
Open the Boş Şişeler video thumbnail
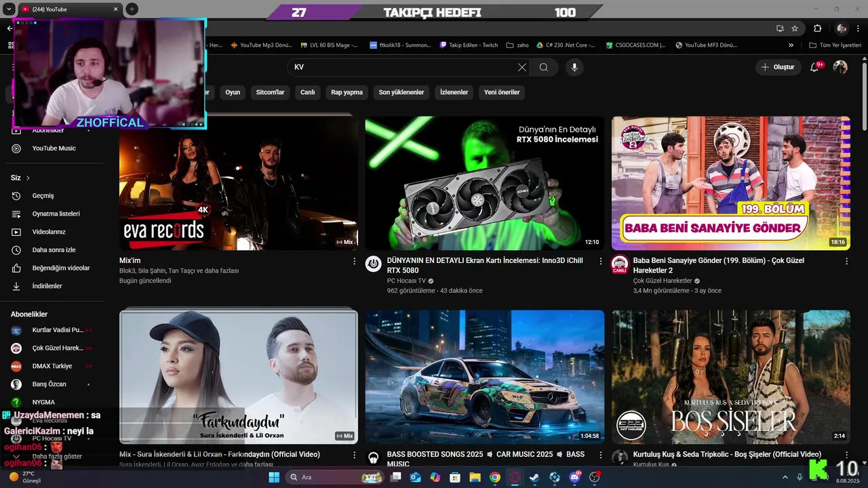tap(731, 377)
